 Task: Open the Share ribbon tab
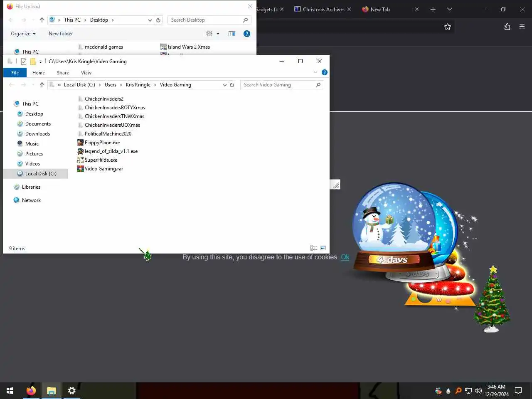[63, 73]
